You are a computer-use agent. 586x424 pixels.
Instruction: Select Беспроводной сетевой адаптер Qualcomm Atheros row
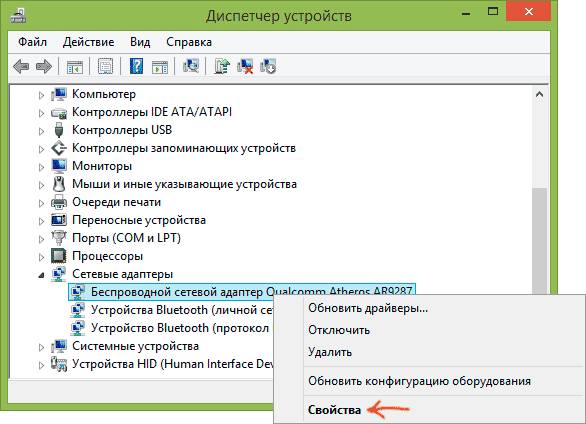(242, 292)
